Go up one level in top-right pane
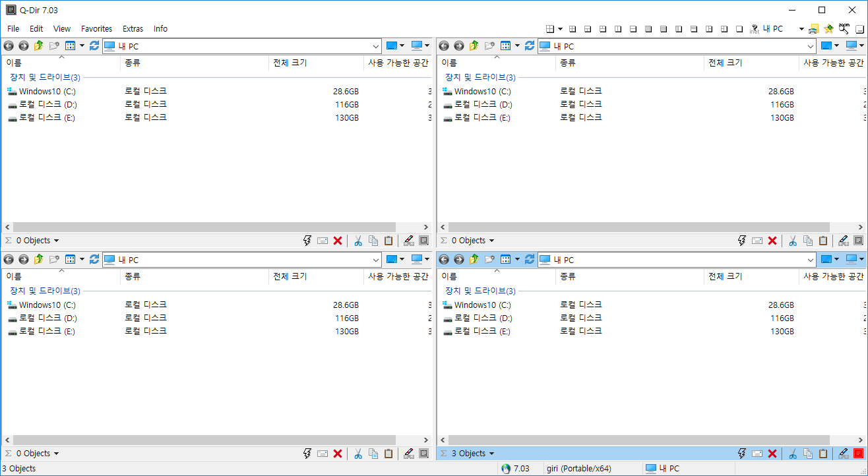Image resolution: width=868 pixels, height=476 pixels. (474, 46)
